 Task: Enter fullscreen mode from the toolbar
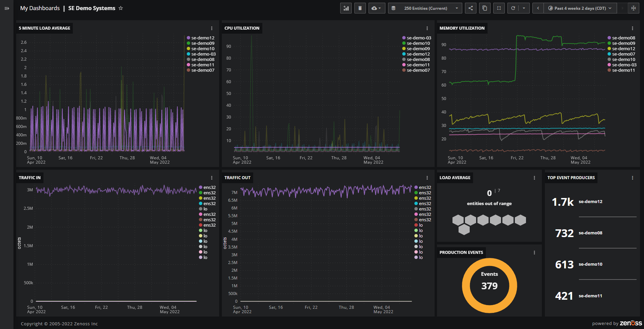tap(499, 8)
